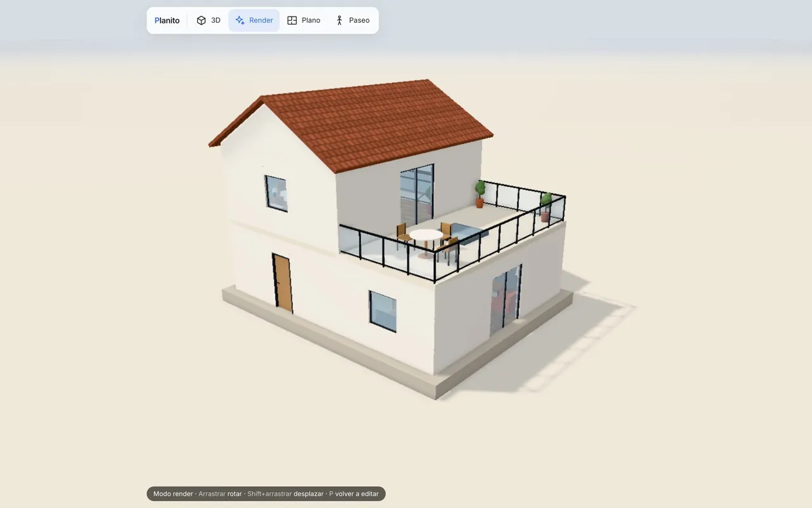The image size is (812, 508).
Task: Click the Planito logo text
Action: [x=167, y=20]
